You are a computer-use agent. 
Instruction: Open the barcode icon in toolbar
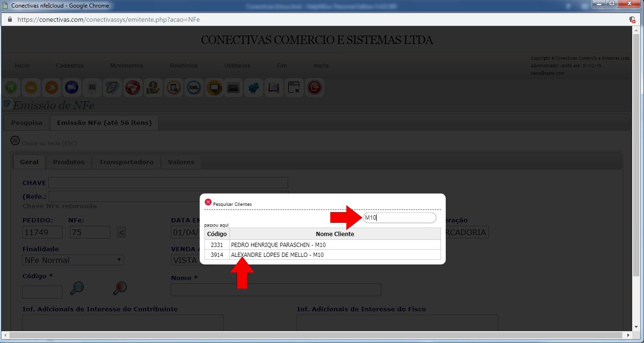[92, 88]
